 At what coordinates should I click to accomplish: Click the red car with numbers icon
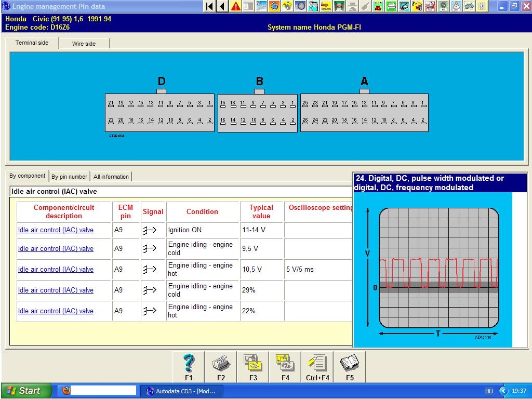point(378,6)
